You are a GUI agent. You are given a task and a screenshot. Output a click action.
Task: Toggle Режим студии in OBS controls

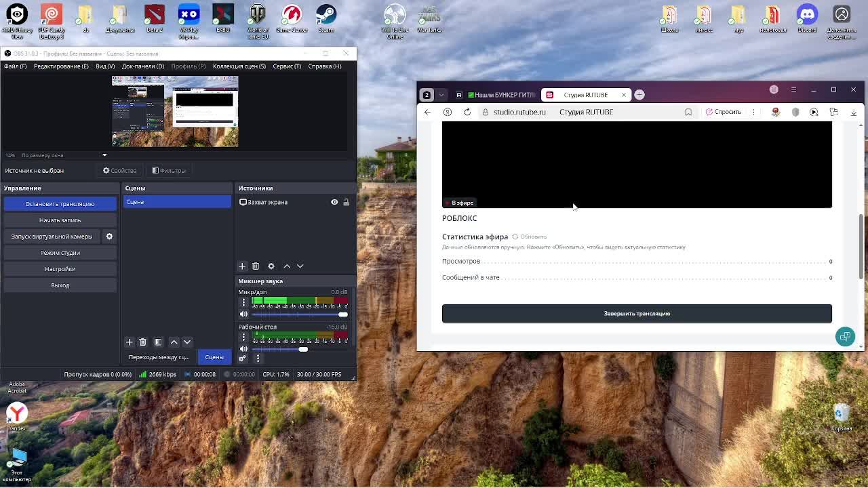[60, 253]
